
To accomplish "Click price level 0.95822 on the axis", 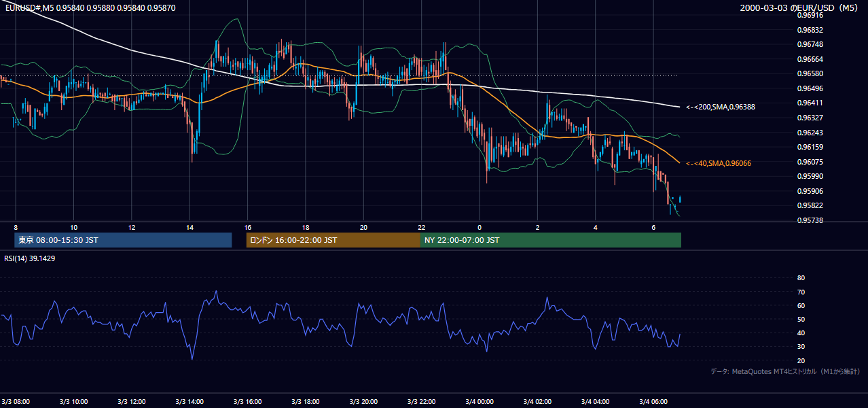I will click(810, 205).
